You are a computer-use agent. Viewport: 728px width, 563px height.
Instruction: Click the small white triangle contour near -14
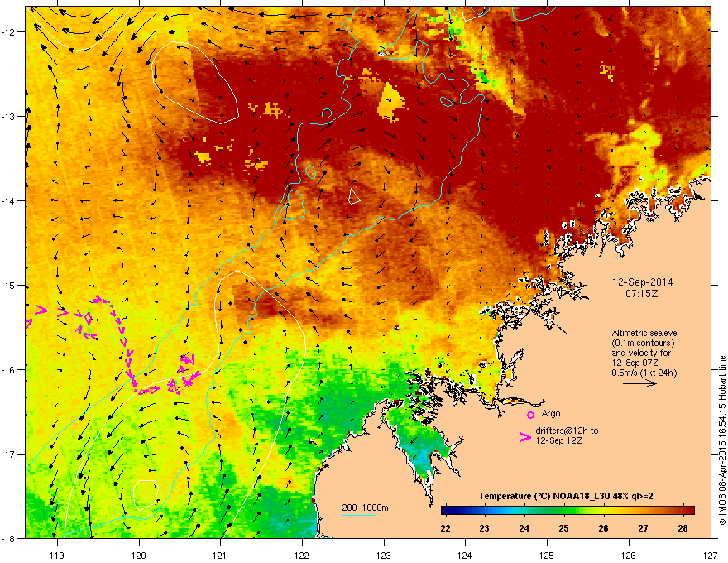(x=354, y=196)
